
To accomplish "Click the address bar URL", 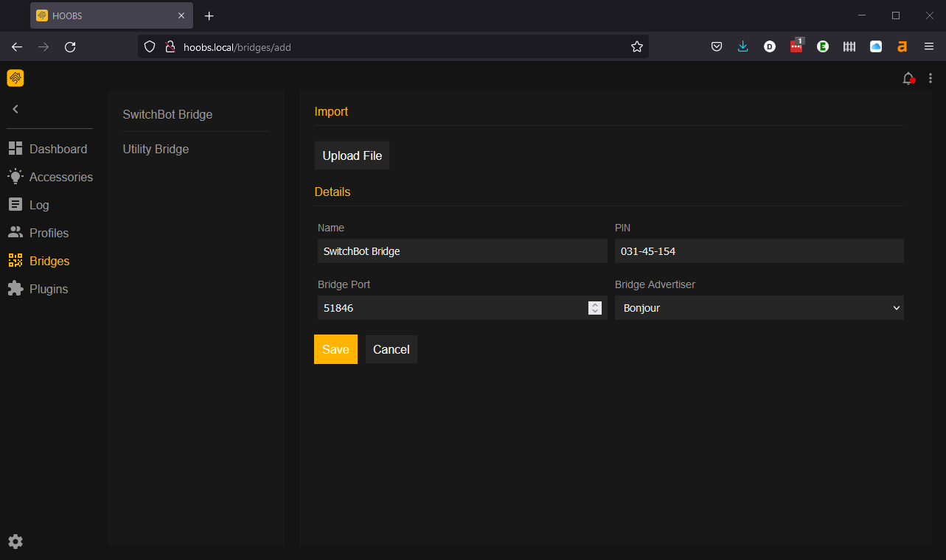I will pos(237,46).
